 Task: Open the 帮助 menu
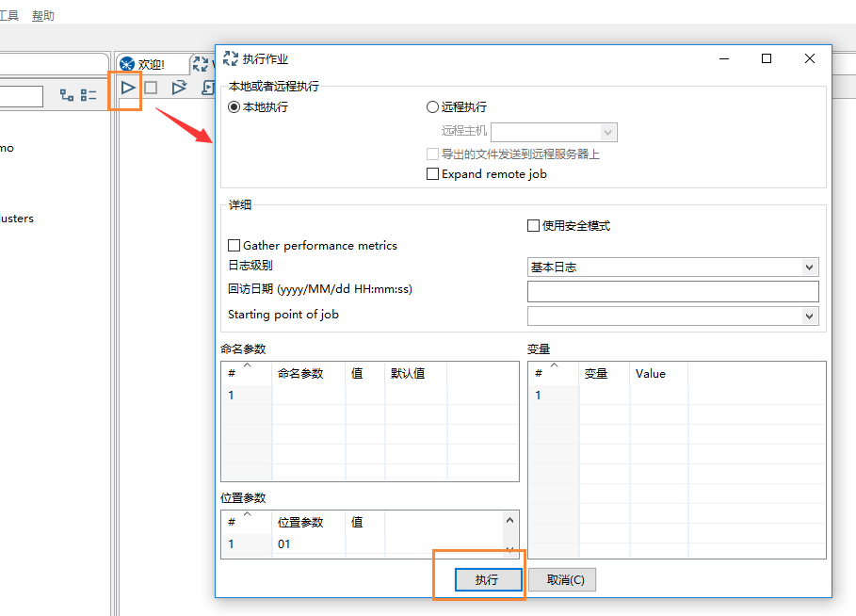(x=41, y=14)
